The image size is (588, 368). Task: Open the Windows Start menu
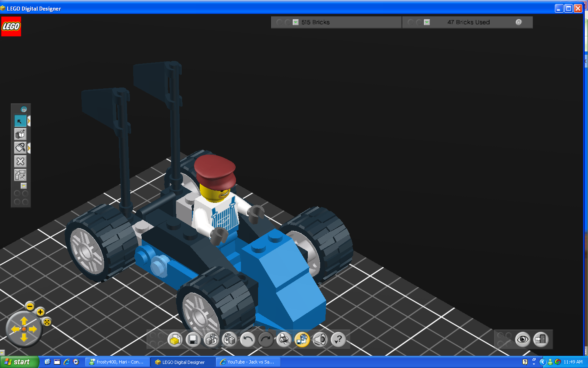click(19, 362)
